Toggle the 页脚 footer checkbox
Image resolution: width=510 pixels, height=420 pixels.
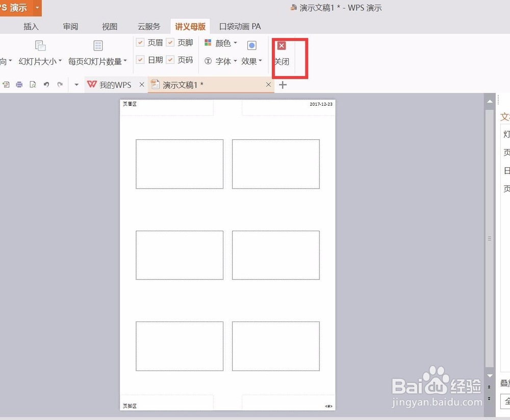click(x=170, y=42)
